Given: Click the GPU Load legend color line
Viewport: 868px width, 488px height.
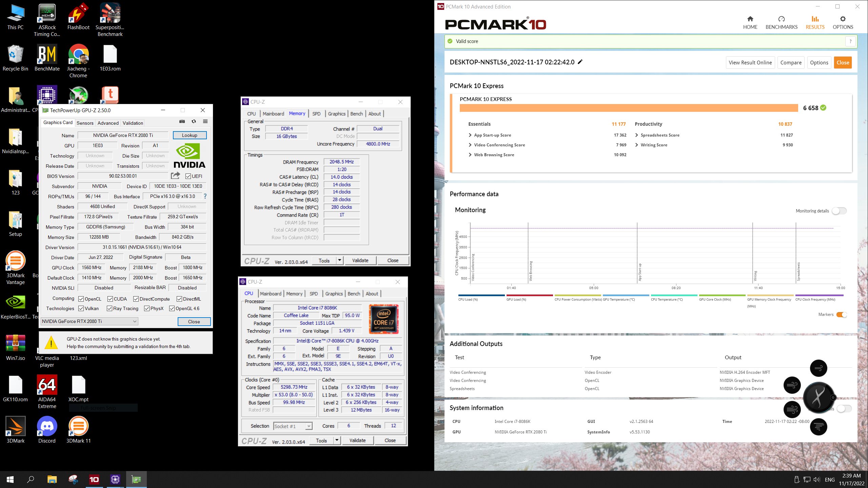Looking at the screenshot, I should (x=530, y=296).
